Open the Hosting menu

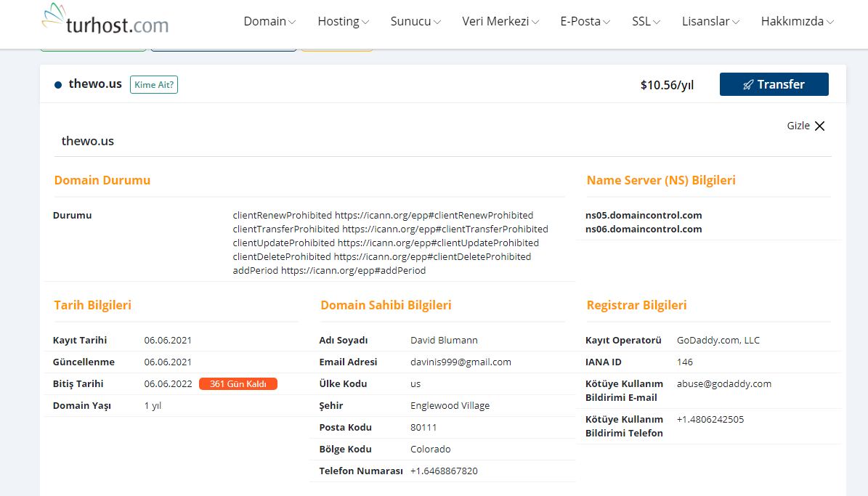coord(344,22)
